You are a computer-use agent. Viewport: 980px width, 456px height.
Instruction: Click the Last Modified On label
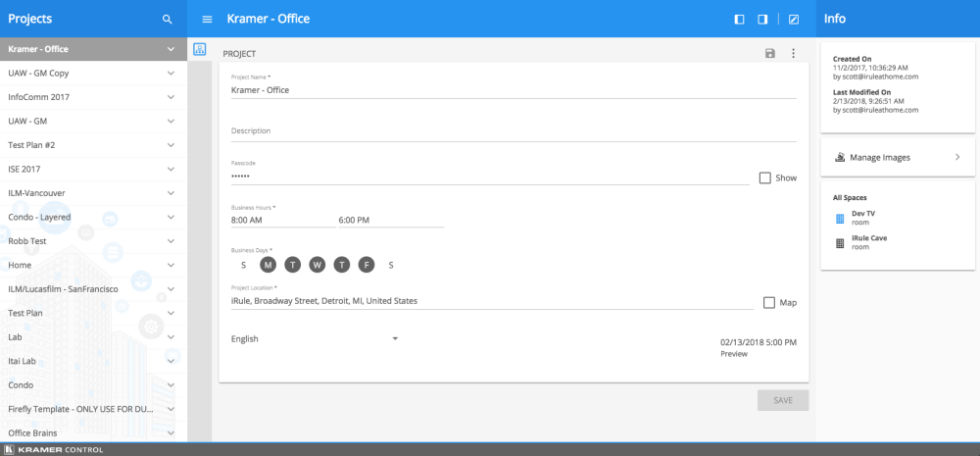coord(861,92)
